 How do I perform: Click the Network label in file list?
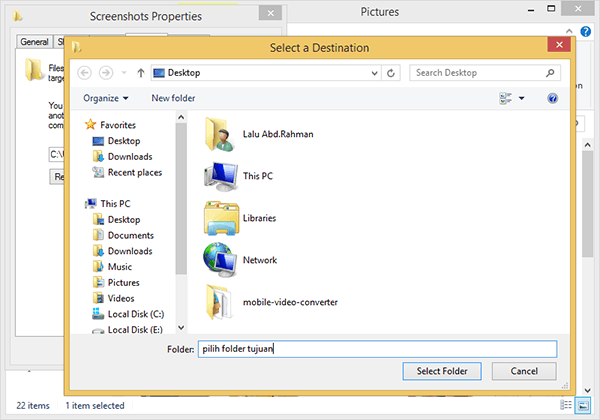(260, 260)
